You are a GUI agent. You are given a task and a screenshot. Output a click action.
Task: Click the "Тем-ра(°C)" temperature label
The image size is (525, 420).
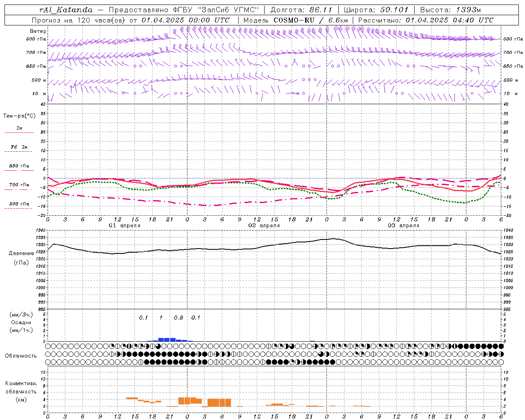coord(19,116)
